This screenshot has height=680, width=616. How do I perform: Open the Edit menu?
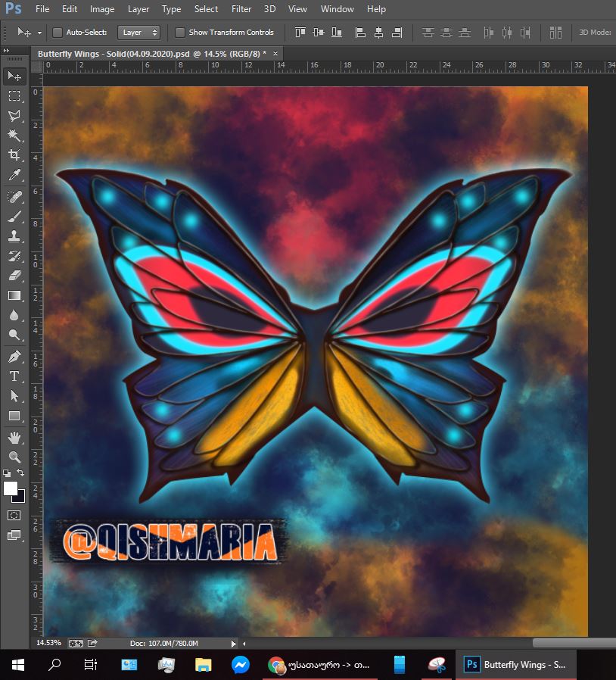[70, 9]
